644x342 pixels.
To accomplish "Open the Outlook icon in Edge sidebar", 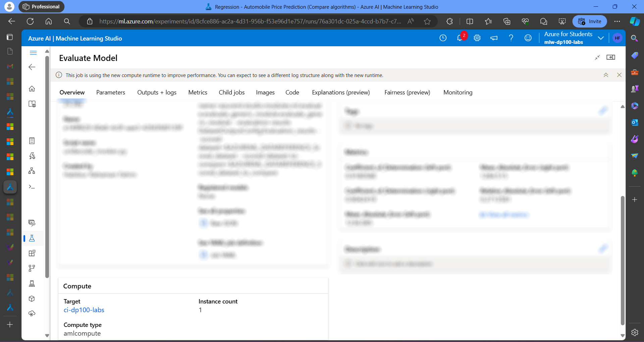I will tap(635, 123).
